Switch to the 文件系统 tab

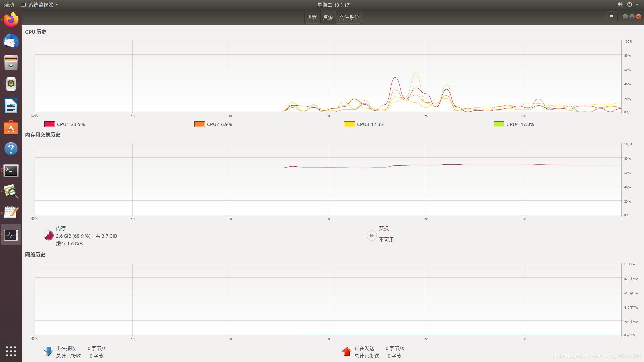[349, 17]
